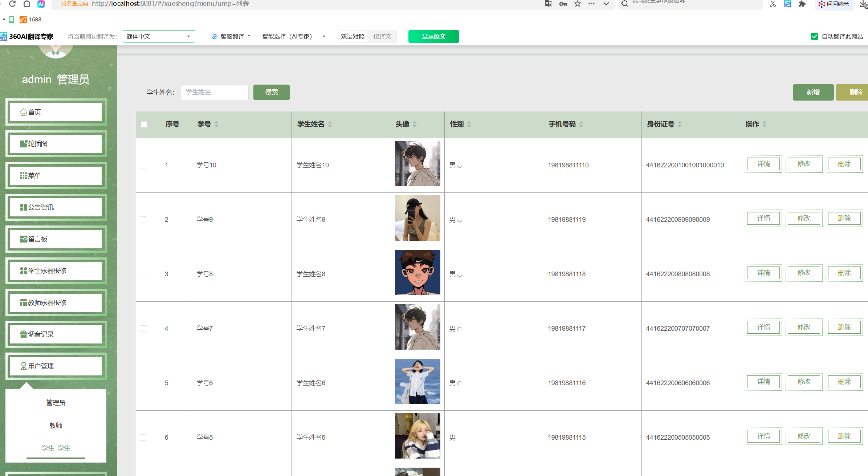Screen dimensions: 868x476
Task: Open the extensions puzzle icon
Action: point(802,4)
